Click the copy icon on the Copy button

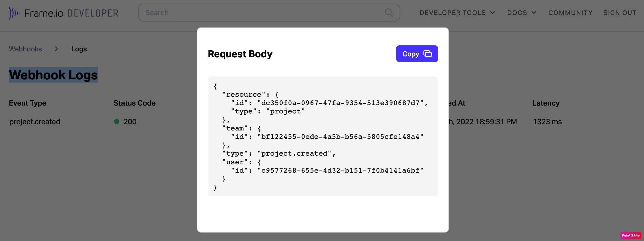pos(428,53)
